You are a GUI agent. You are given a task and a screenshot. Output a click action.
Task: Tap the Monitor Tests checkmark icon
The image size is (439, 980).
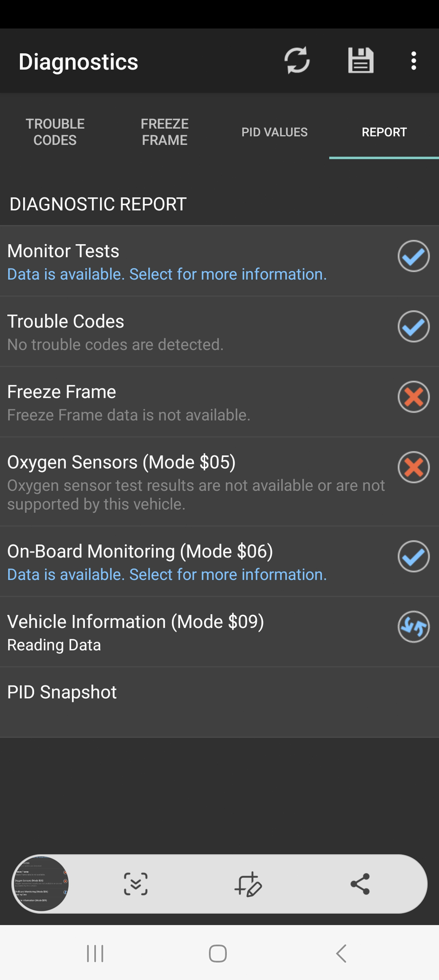click(413, 256)
